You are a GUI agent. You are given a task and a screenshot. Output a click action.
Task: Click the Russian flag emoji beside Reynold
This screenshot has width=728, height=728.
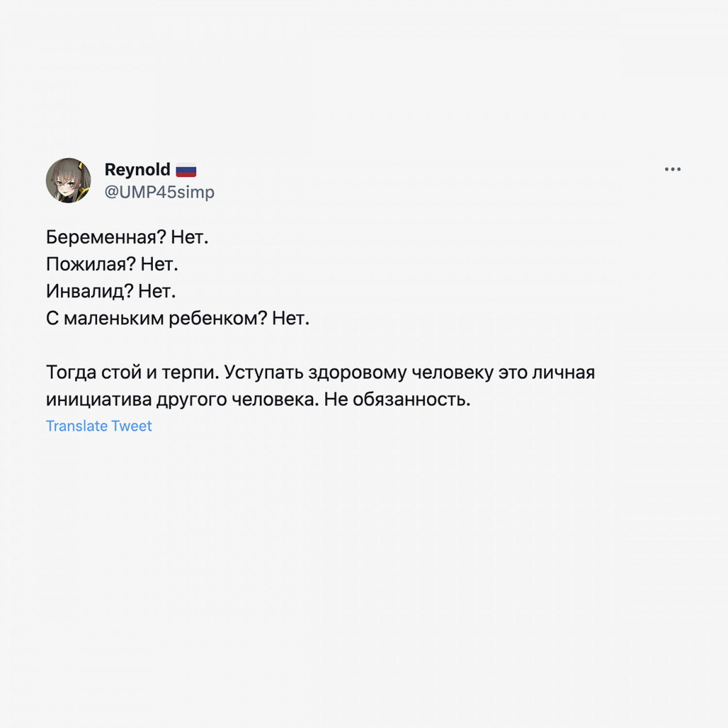click(x=186, y=170)
